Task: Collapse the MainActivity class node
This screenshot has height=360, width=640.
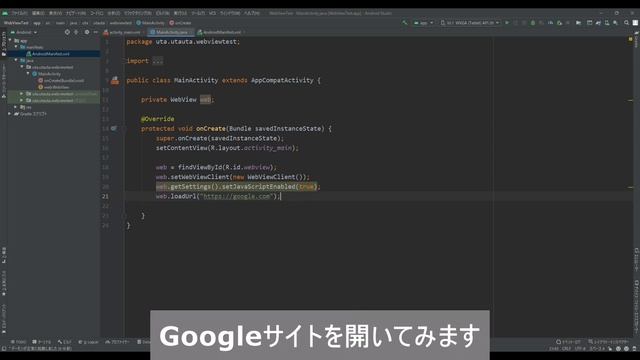Action: [28, 74]
